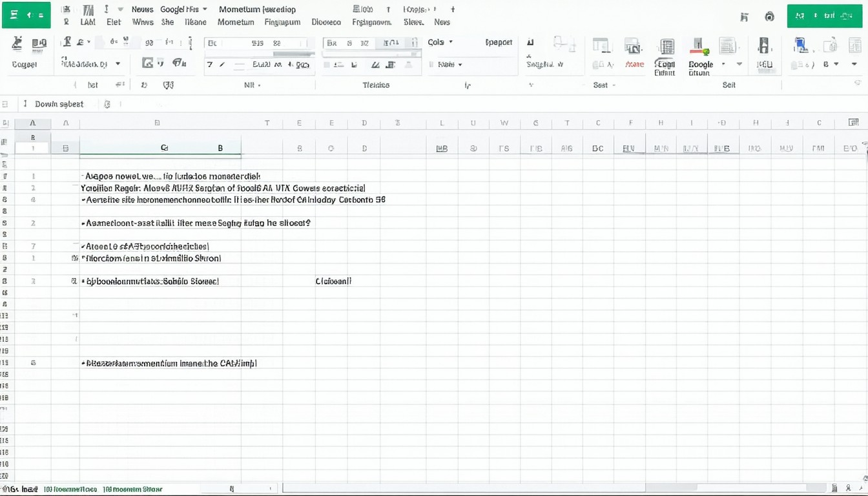The height and width of the screenshot is (496, 868).
Task: Open the font name dropdown arrow in the ribbon
Action: pos(118,64)
